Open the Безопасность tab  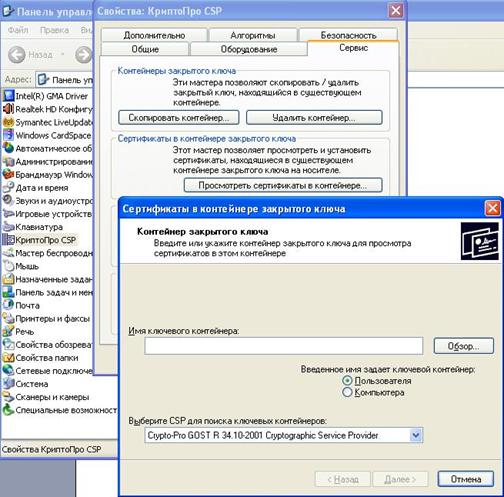(x=348, y=35)
